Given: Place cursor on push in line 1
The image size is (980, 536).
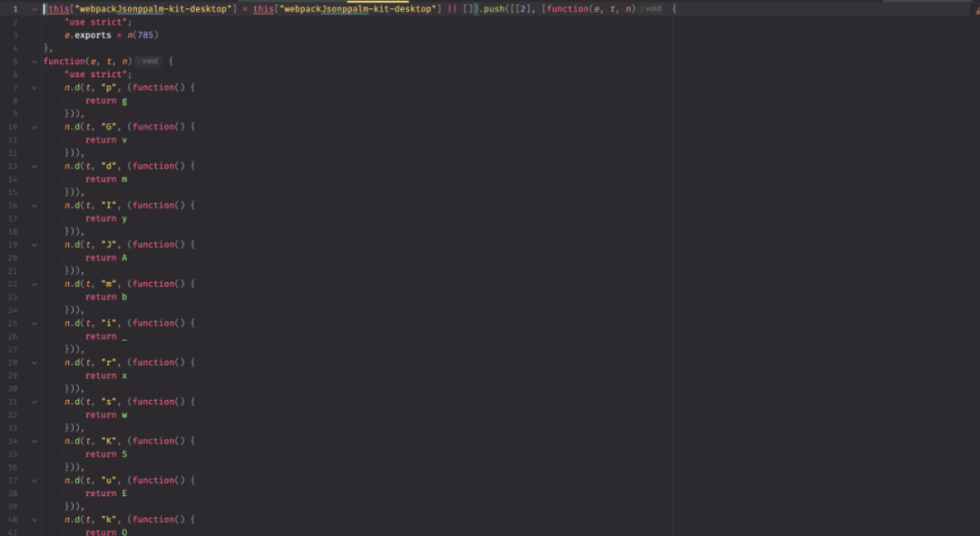Looking at the screenshot, I should (494, 9).
